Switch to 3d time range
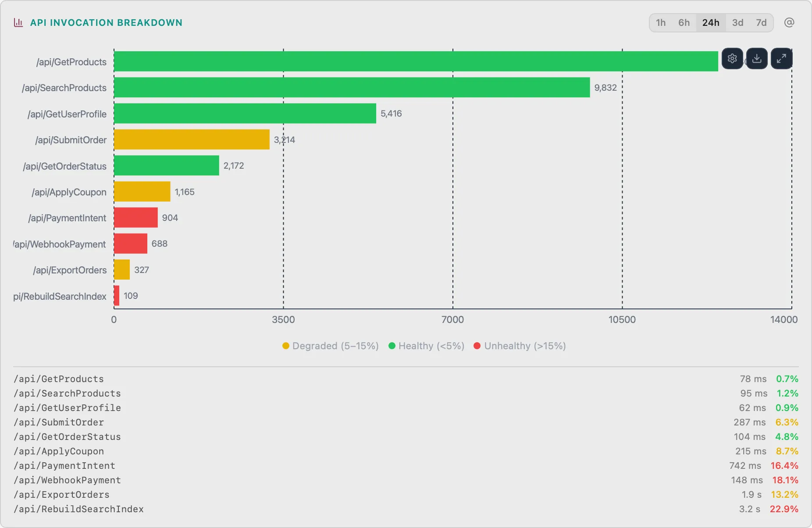The image size is (812, 528). [738, 23]
